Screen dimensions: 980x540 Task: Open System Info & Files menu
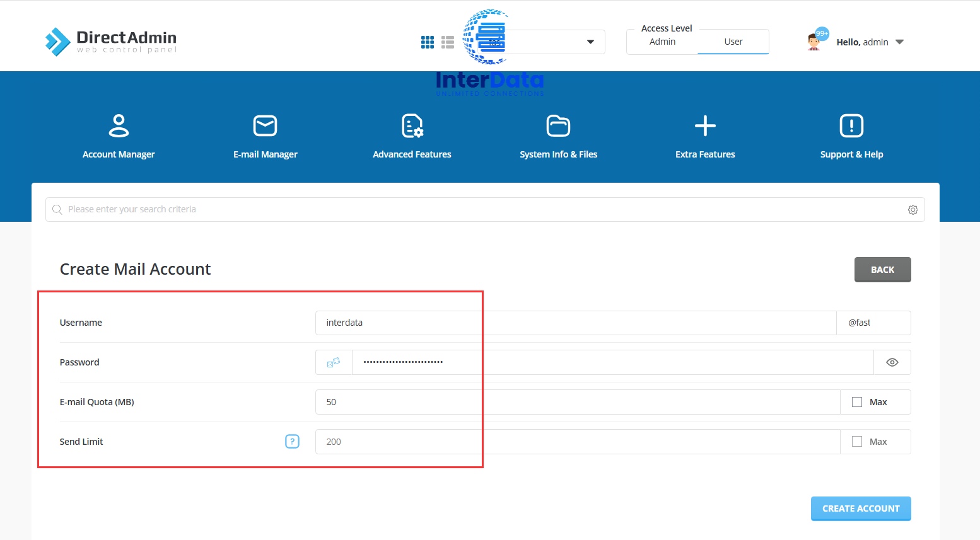(559, 135)
